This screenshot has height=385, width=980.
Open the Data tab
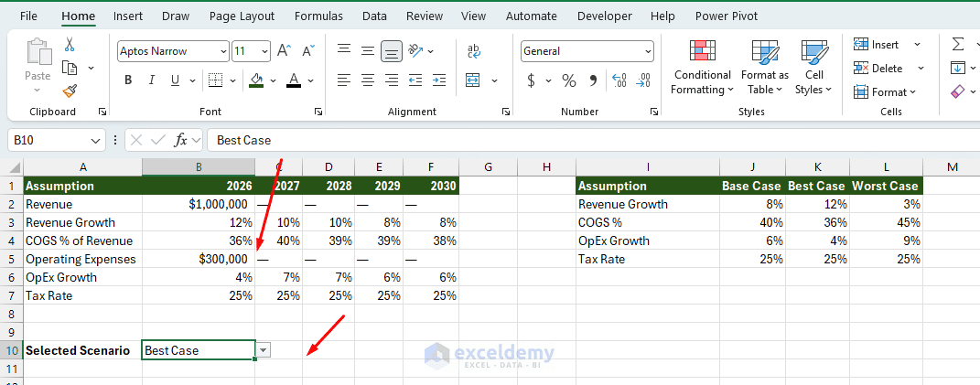(374, 16)
